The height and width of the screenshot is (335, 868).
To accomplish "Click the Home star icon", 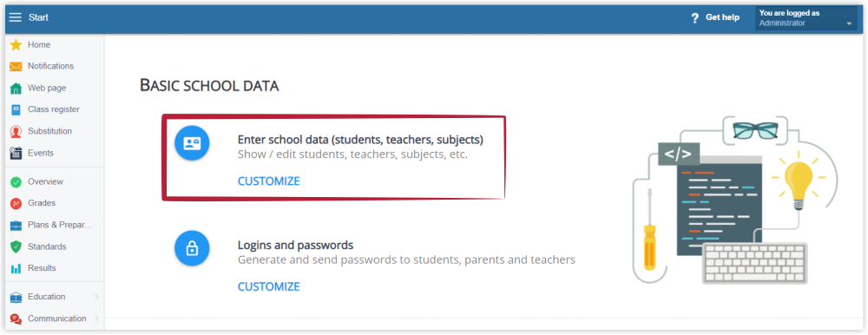I will coord(16,45).
